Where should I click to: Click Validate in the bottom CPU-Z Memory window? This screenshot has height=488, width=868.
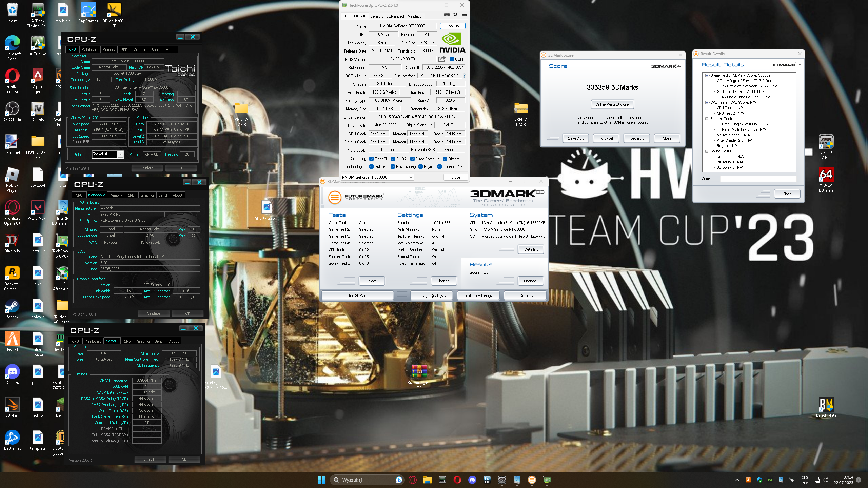pos(150,460)
